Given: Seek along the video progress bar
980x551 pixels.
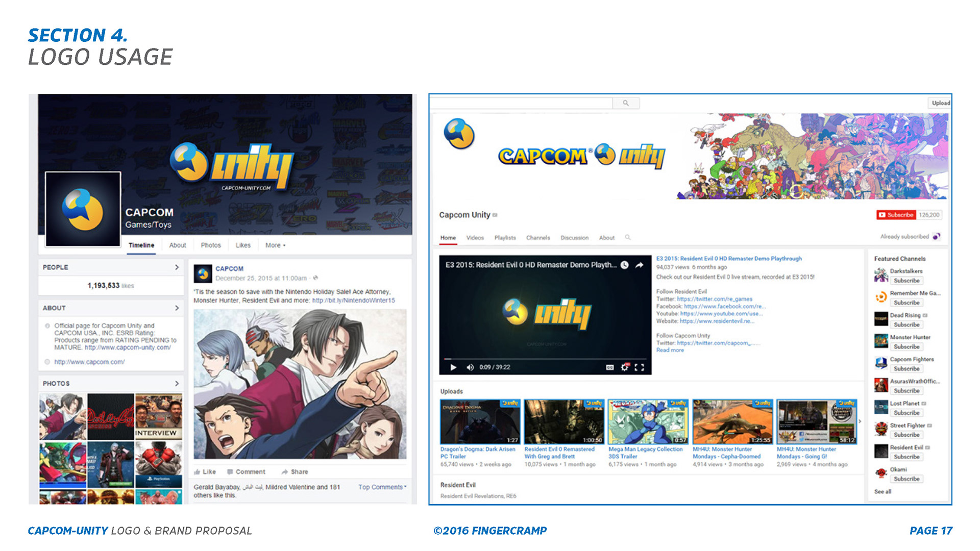Looking at the screenshot, I should click(x=545, y=359).
